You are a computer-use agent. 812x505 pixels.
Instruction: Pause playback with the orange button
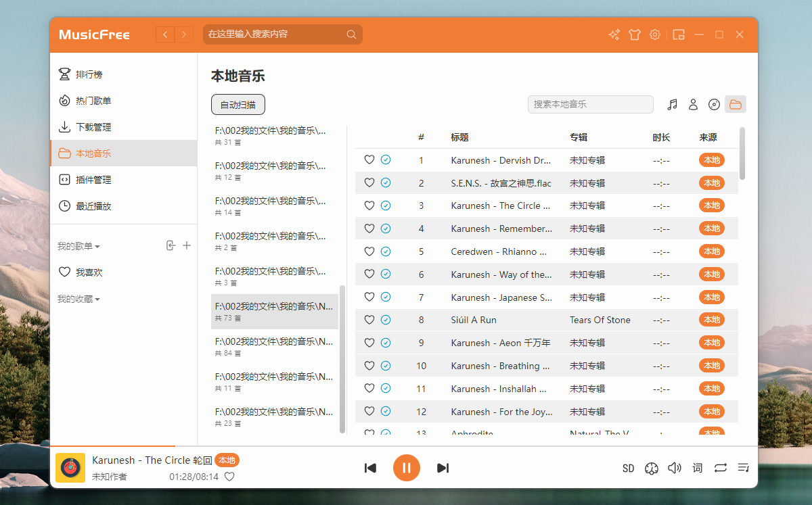point(406,468)
